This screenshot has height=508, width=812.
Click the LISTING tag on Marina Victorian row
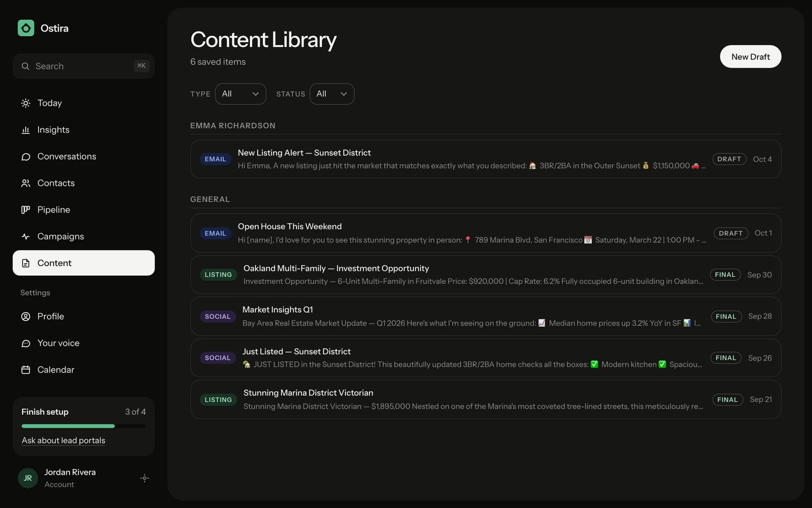coord(218,400)
